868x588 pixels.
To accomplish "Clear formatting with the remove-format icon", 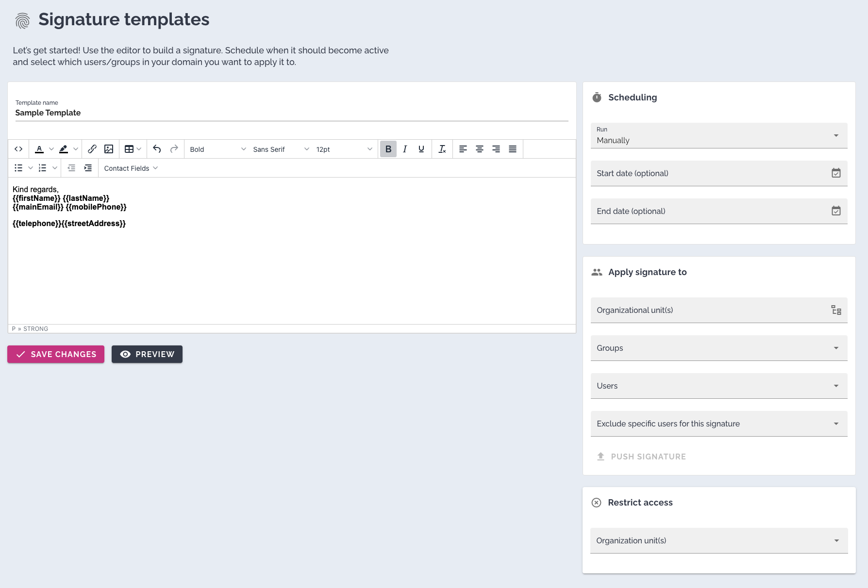I will tap(442, 149).
